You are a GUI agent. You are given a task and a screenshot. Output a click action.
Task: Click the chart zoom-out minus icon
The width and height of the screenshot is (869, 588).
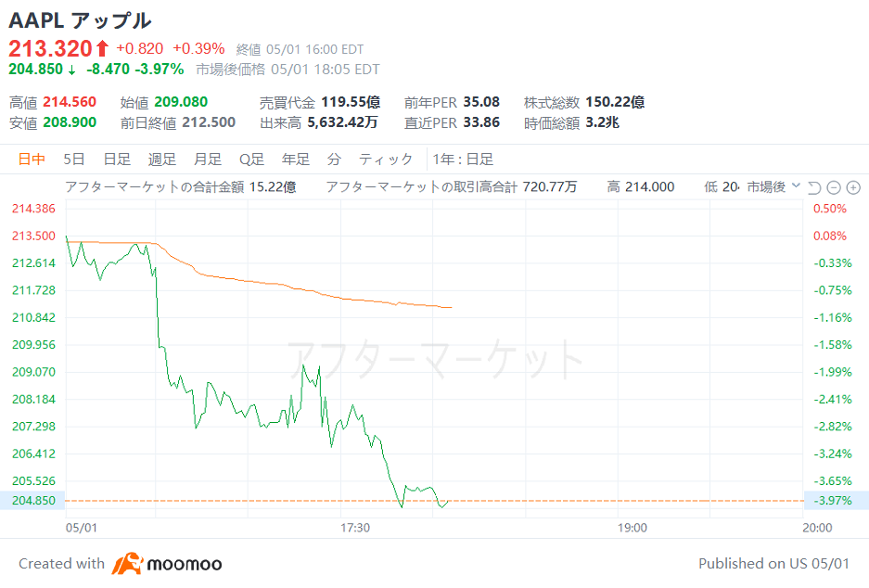click(x=834, y=188)
